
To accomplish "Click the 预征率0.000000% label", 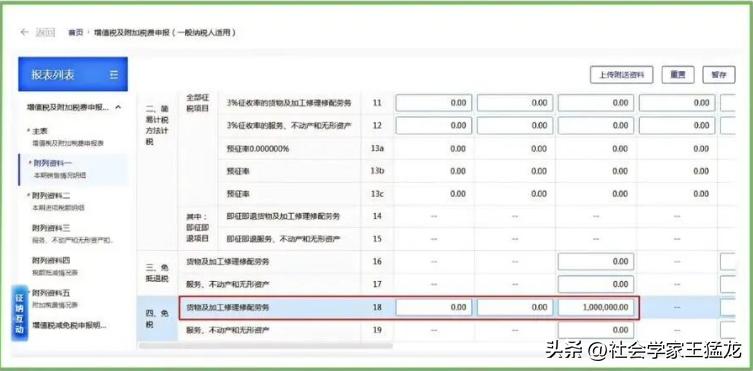I will (257, 149).
